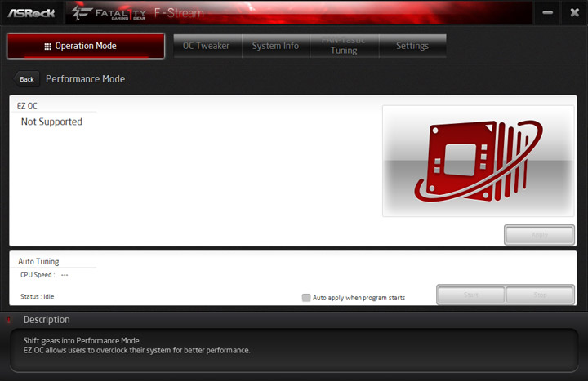Image resolution: width=588 pixels, height=381 pixels.
Task: Open the Settings tab
Action: coord(412,46)
